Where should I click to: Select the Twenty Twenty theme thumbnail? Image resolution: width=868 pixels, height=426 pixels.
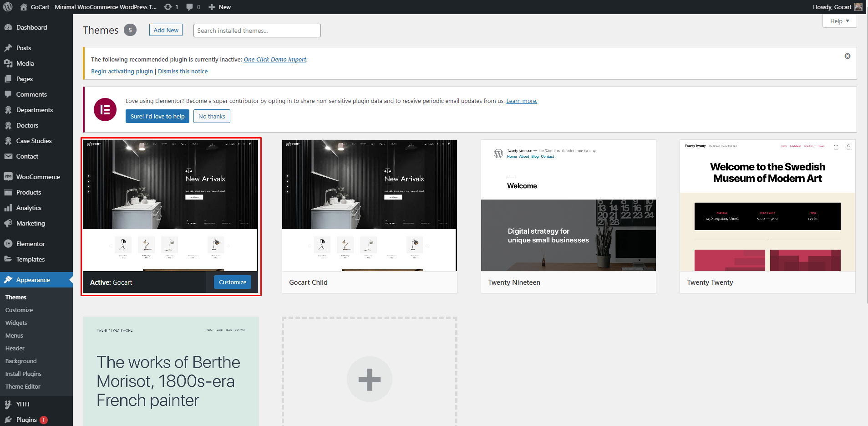click(x=767, y=205)
